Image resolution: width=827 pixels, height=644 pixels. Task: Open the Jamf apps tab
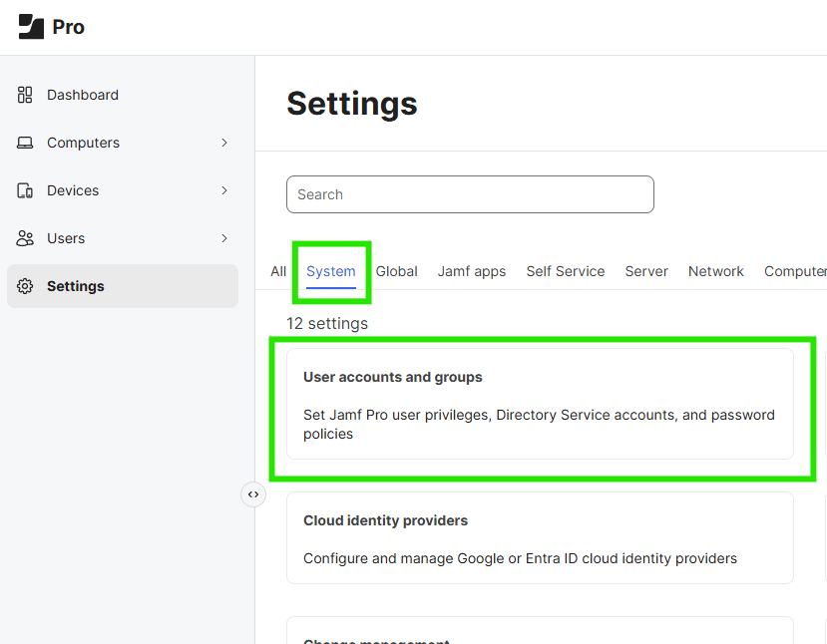coord(472,271)
